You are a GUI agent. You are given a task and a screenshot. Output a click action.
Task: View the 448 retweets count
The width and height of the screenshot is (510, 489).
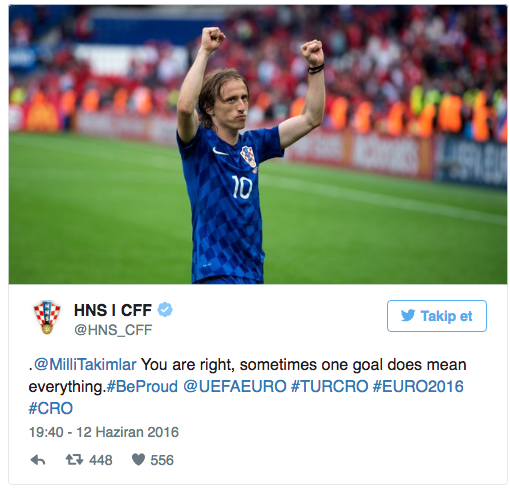tap(101, 460)
